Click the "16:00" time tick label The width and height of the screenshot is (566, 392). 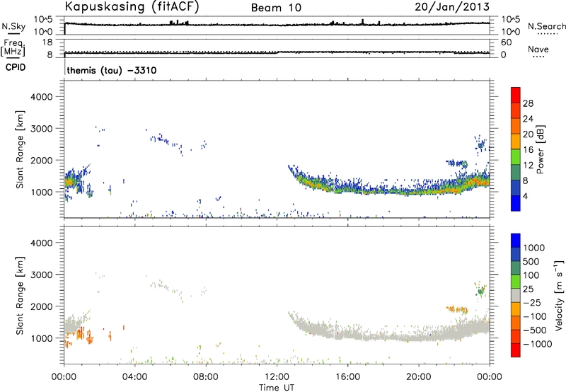pos(347,377)
